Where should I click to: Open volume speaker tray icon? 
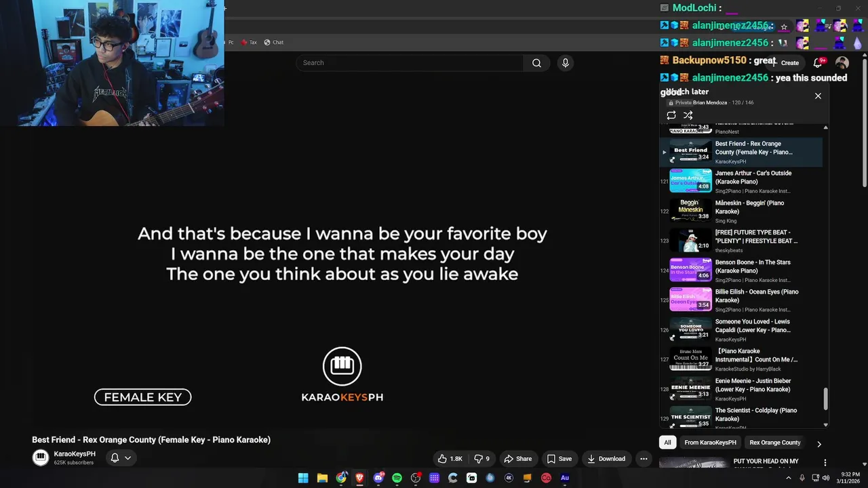(x=825, y=478)
